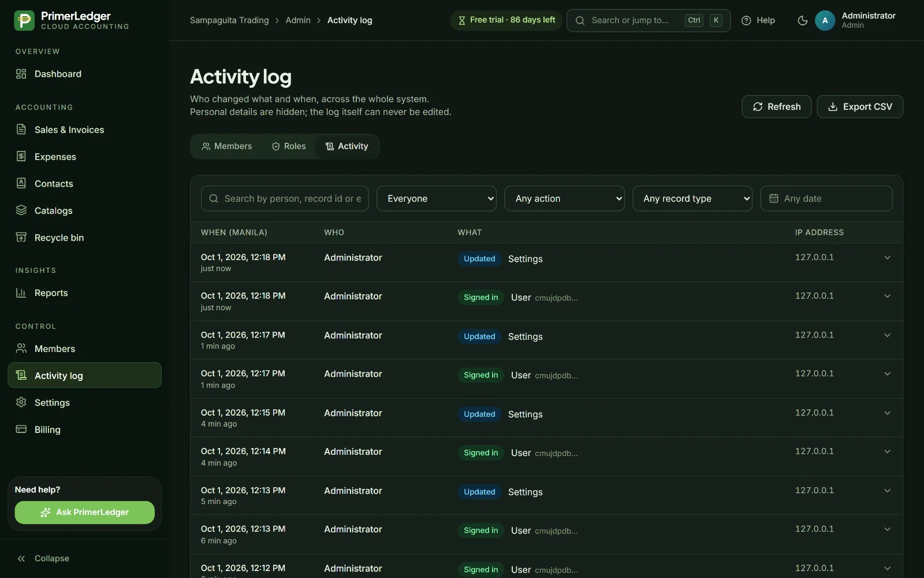Open Reports under Insights
924x578 pixels.
coord(84,293)
